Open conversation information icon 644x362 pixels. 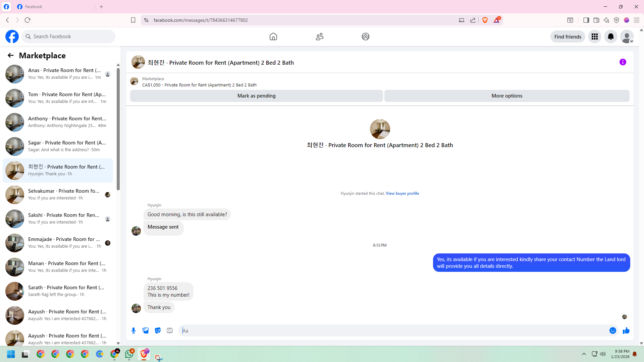click(623, 62)
